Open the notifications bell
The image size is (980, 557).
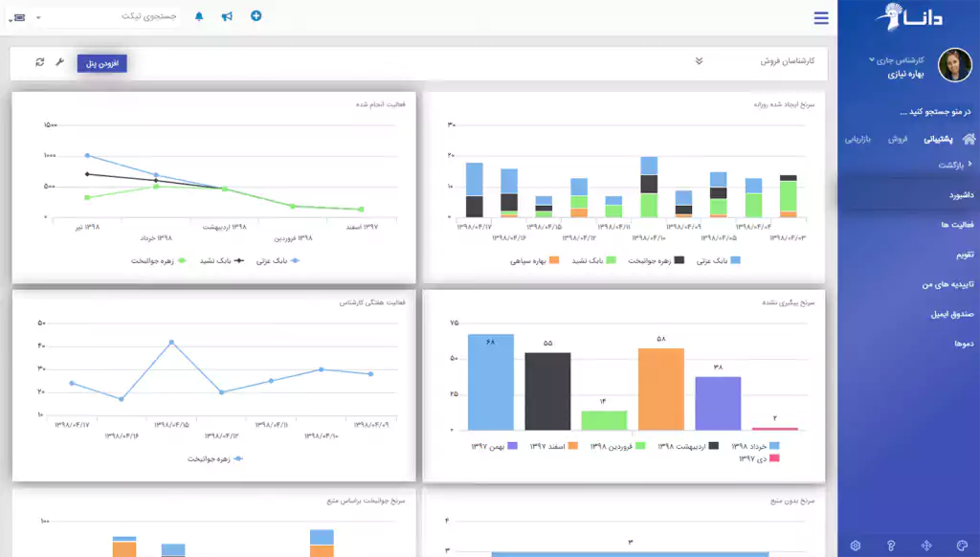point(199,15)
